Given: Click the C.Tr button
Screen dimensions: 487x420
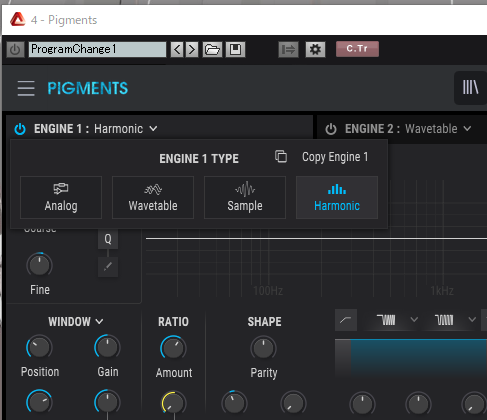Looking at the screenshot, I should 357,49.
